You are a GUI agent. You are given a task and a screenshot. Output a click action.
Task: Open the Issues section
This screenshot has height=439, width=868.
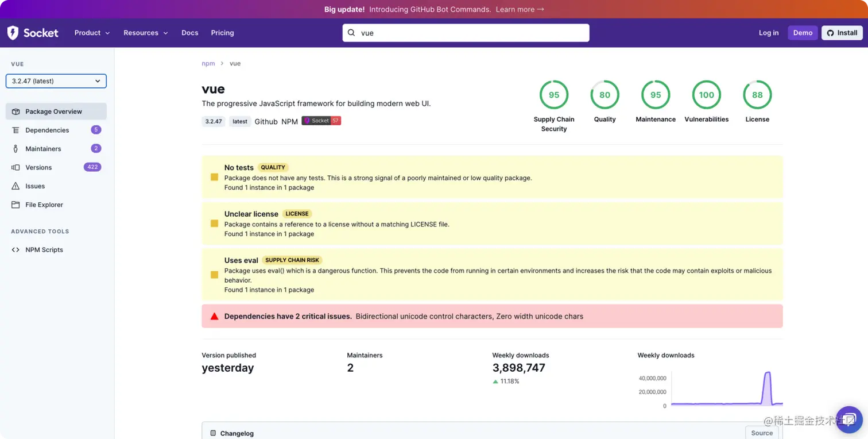click(x=56, y=186)
